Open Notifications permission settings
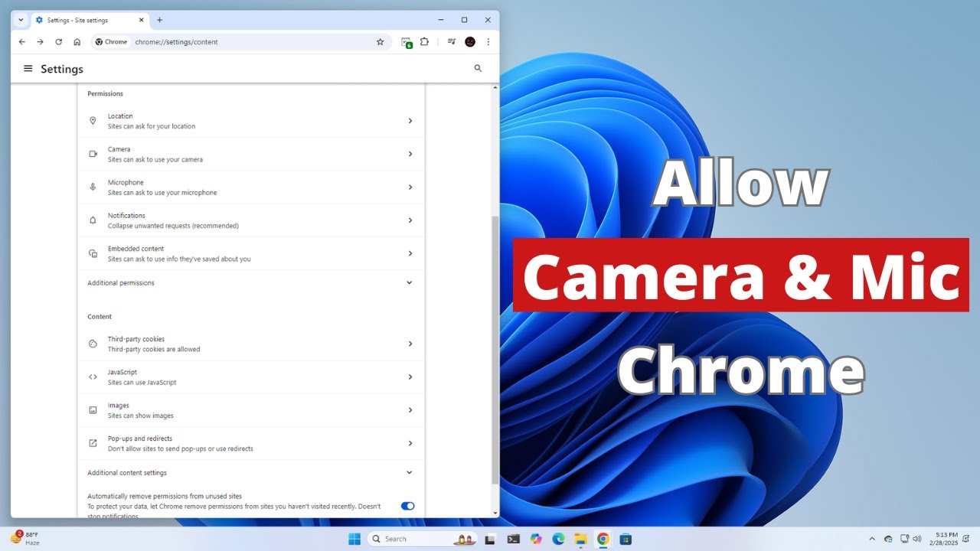The image size is (980, 551). point(251,220)
